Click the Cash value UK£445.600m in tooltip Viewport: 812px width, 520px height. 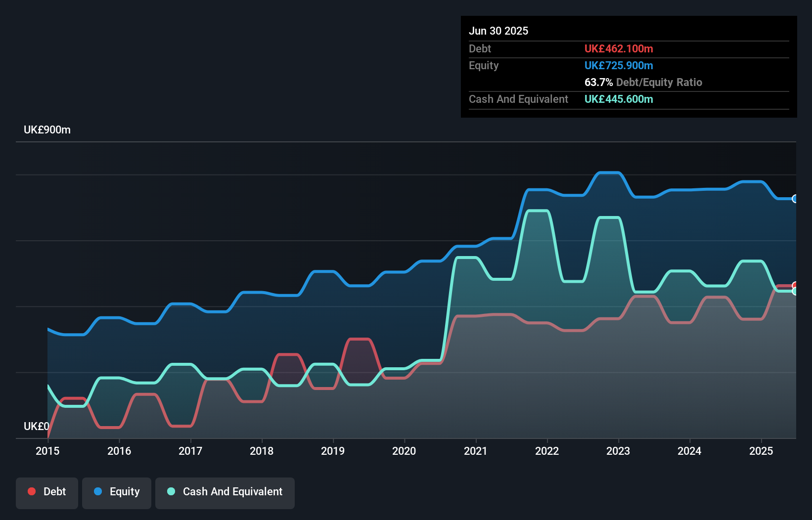click(x=619, y=99)
